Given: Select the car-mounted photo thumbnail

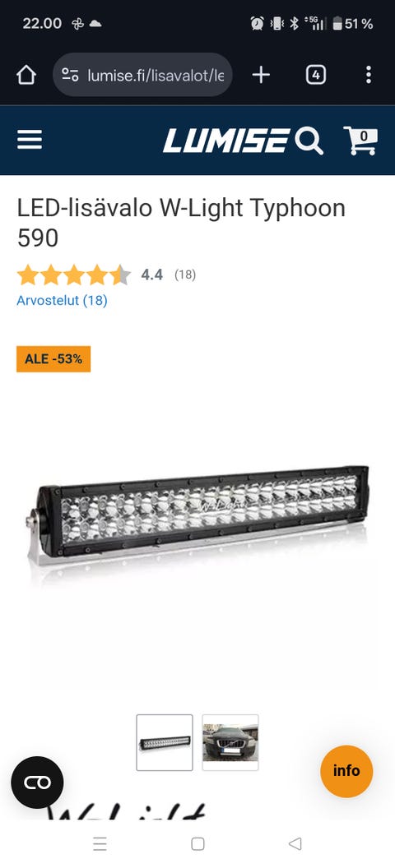Looking at the screenshot, I should [x=230, y=742].
